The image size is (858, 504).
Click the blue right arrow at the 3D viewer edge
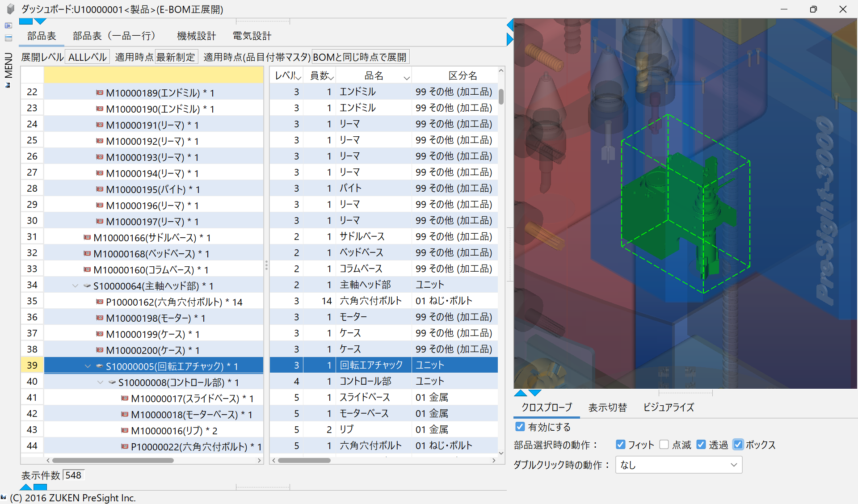(x=510, y=39)
